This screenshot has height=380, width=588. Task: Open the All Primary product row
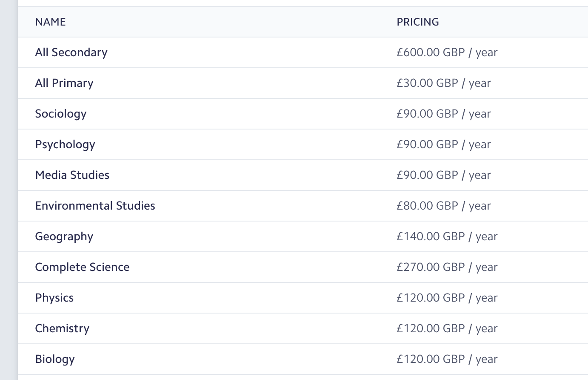[303, 83]
